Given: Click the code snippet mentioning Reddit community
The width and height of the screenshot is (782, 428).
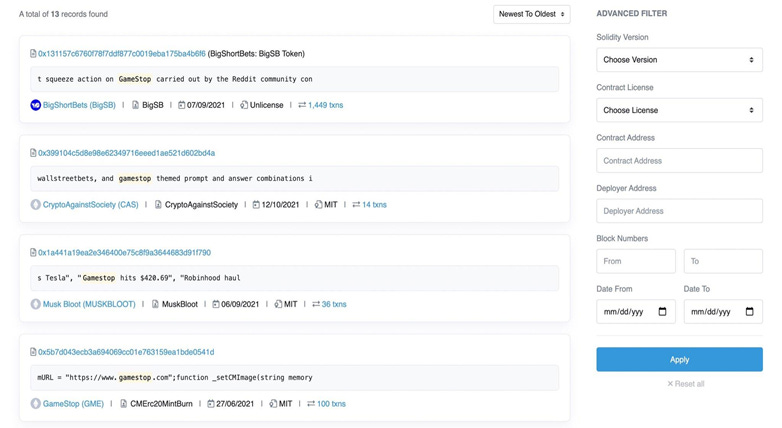Looking at the screenshot, I should coord(294,79).
